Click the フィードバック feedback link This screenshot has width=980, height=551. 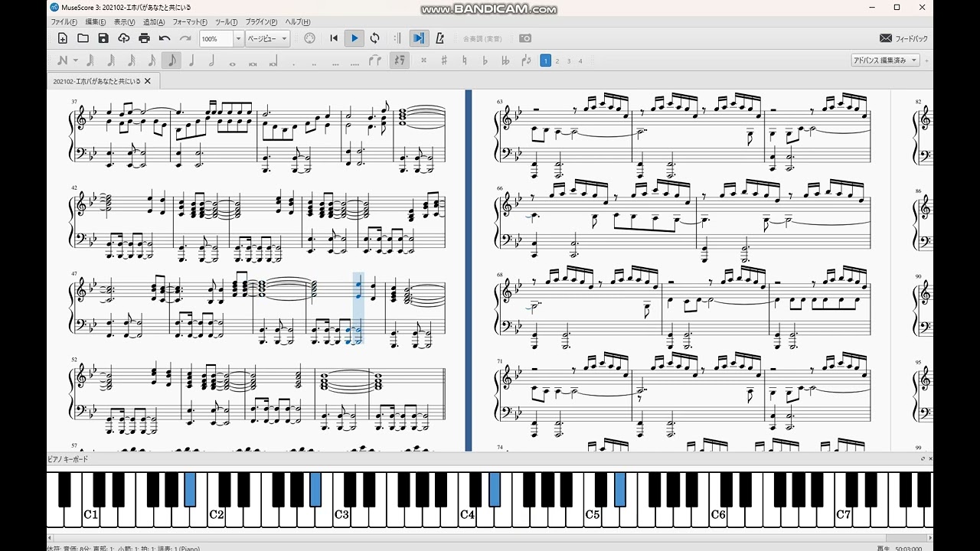click(x=903, y=38)
